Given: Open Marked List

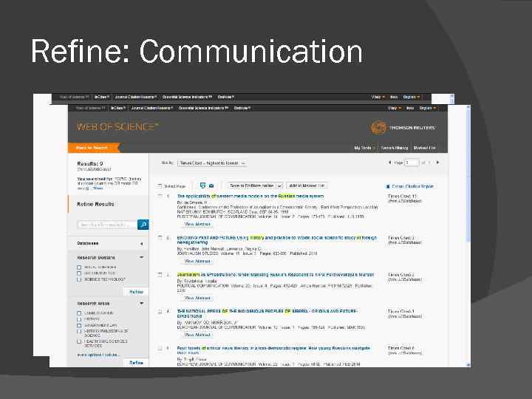Looking at the screenshot, I should tap(425, 148).
